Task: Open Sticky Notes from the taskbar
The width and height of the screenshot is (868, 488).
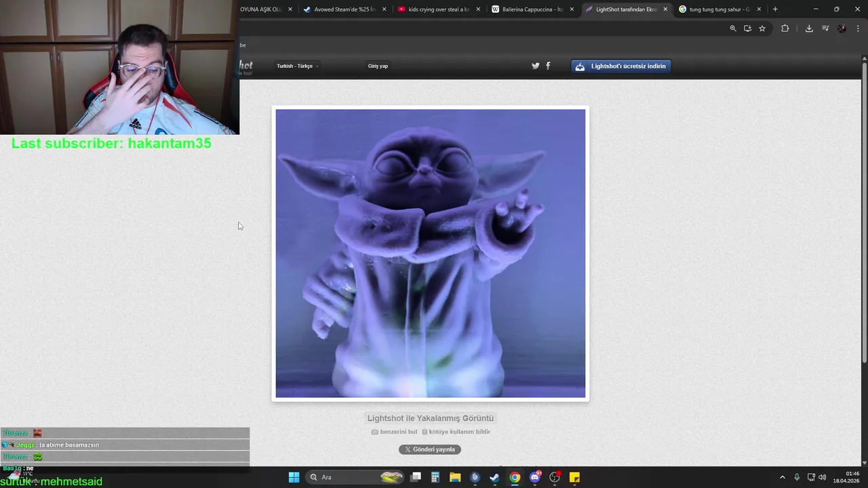Action: pos(574,477)
